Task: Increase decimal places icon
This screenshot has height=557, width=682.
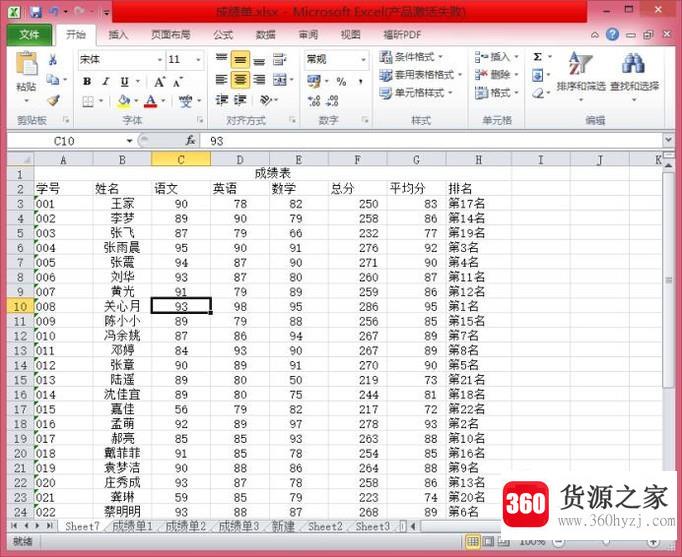Action: (x=314, y=101)
